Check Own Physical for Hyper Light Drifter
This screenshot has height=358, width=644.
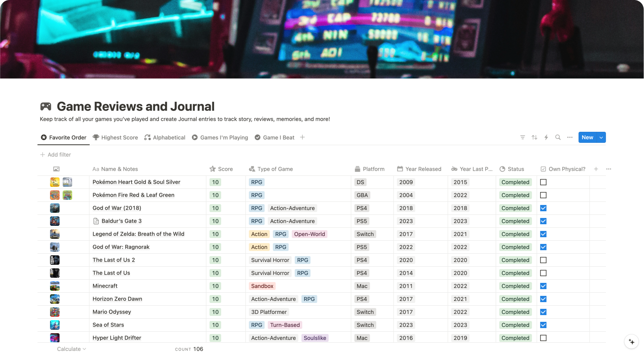pos(543,338)
